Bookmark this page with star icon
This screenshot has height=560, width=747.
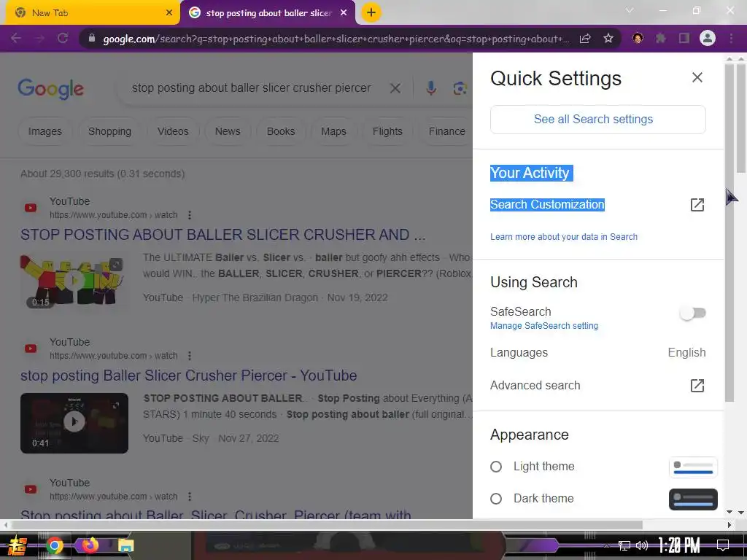click(x=608, y=39)
